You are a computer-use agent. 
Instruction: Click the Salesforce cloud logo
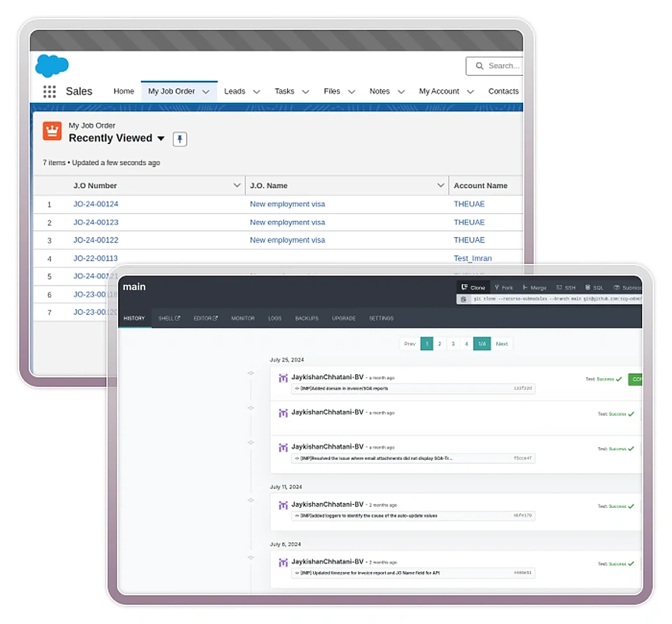52,66
